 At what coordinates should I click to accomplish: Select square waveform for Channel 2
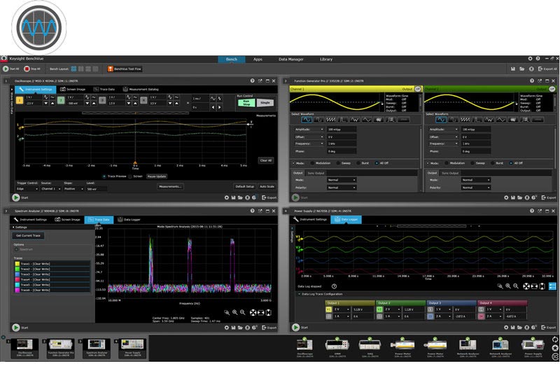point(453,120)
